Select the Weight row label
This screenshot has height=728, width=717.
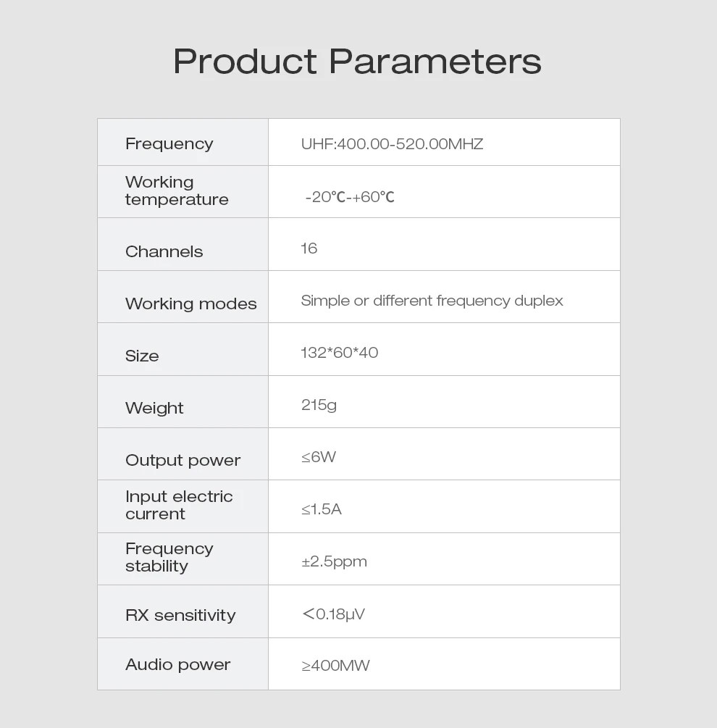point(154,408)
